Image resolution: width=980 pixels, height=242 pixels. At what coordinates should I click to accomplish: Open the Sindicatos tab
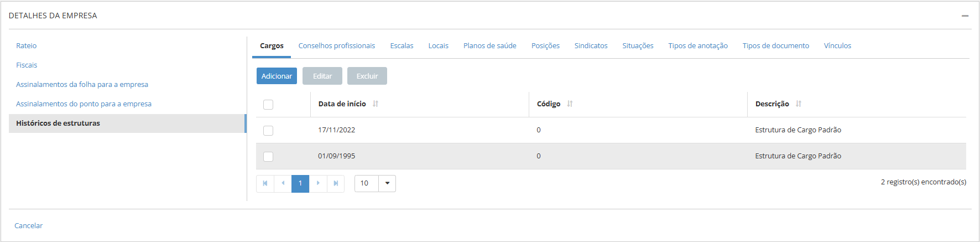(591, 46)
